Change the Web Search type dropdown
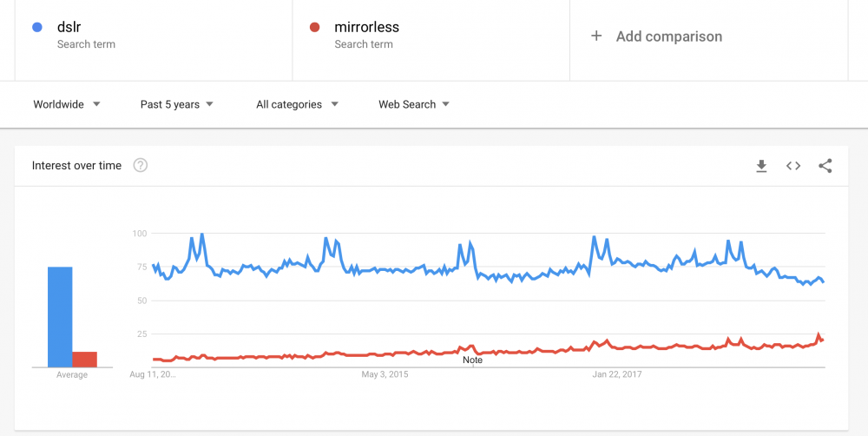Screen dimensions: 868x436 [x=414, y=104]
